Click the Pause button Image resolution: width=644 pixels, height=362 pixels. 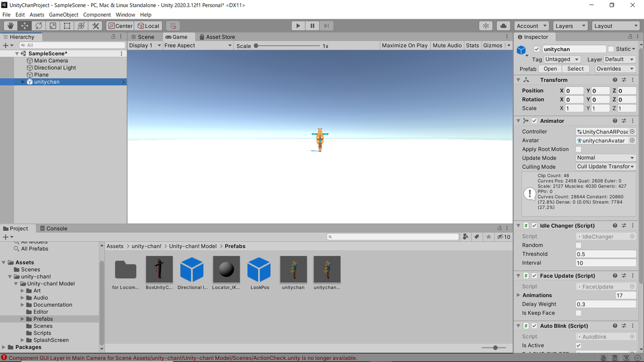click(312, 26)
